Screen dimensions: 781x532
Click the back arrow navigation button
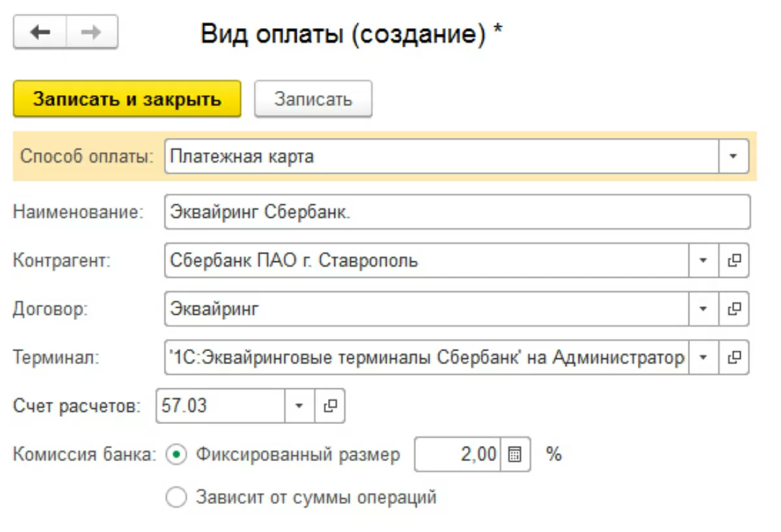tap(40, 33)
